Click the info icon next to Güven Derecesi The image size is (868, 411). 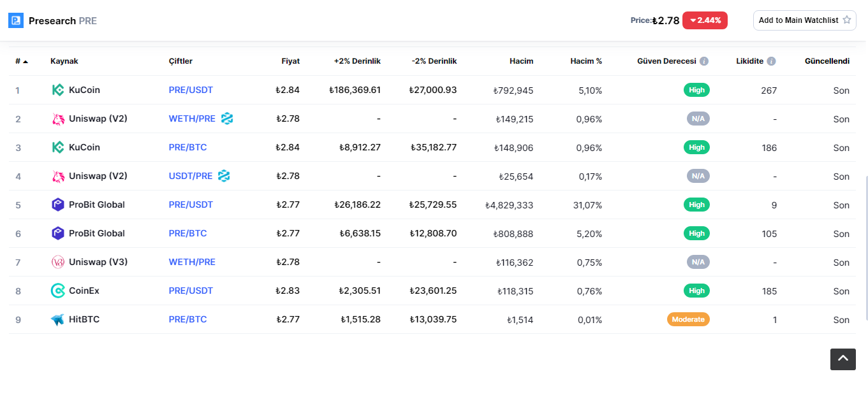(x=704, y=61)
